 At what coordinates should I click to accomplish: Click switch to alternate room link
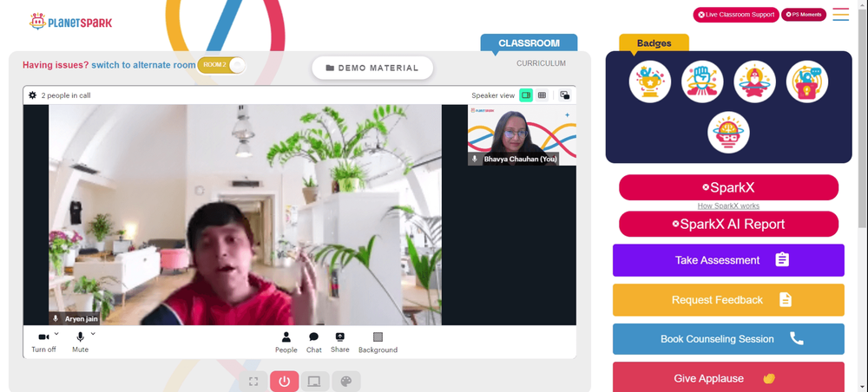point(143,65)
